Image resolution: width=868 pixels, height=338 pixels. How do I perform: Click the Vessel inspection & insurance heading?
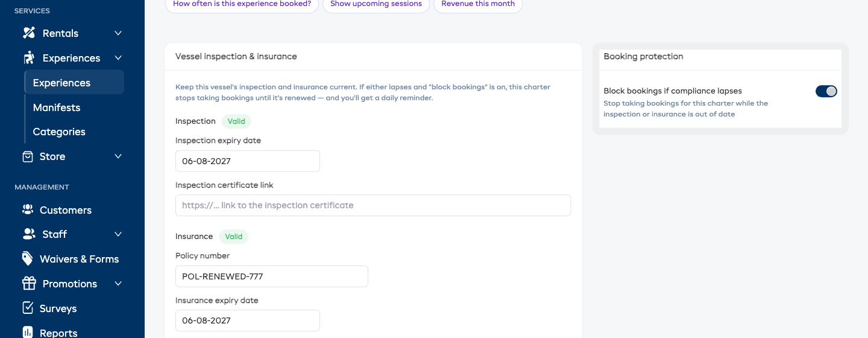pos(236,57)
